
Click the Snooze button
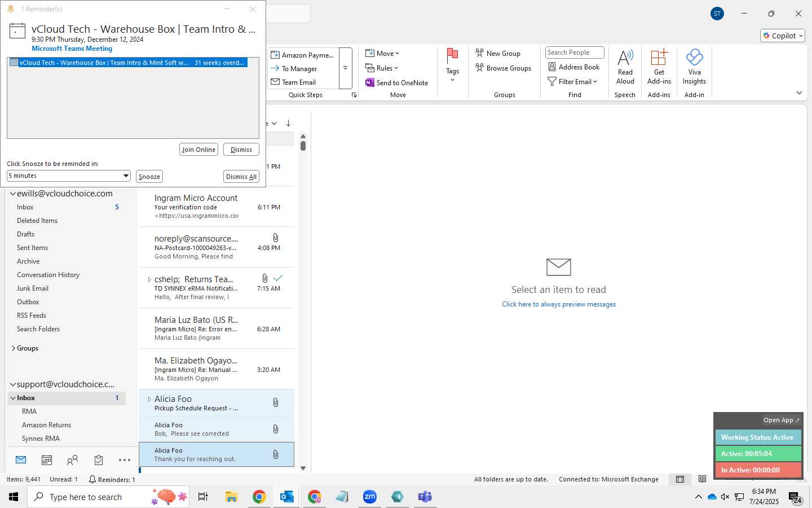[x=149, y=177]
